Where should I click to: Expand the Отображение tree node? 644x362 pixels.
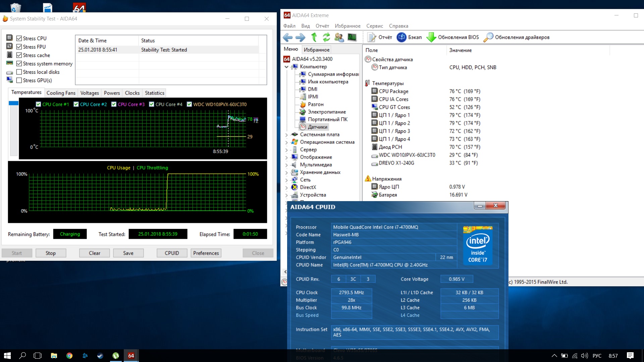pyautogui.click(x=286, y=157)
